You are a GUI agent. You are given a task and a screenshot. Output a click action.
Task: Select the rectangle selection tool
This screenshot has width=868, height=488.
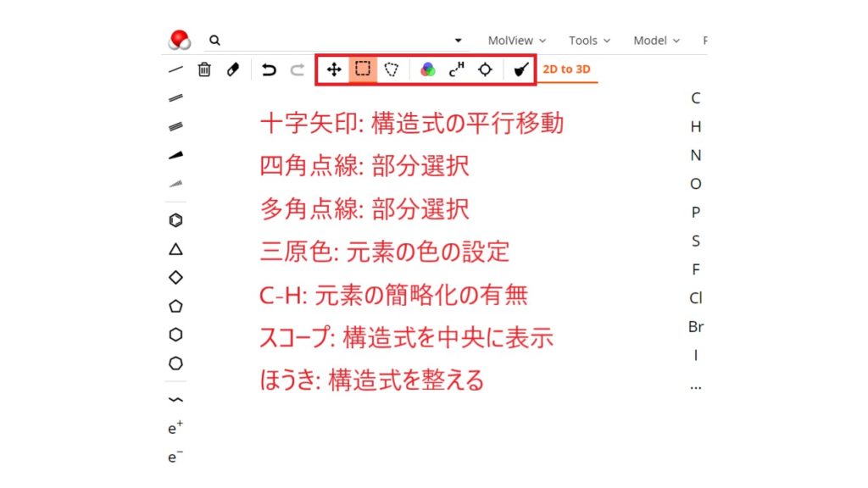(363, 69)
